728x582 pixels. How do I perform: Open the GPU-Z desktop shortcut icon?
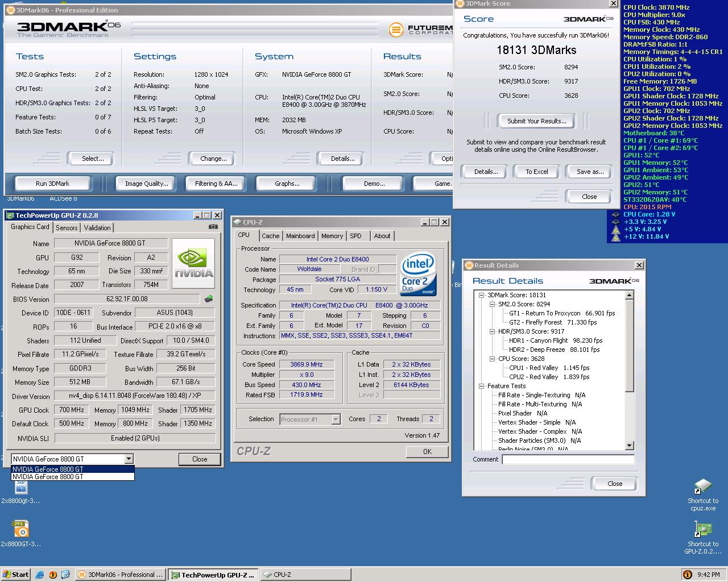point(703,529)
